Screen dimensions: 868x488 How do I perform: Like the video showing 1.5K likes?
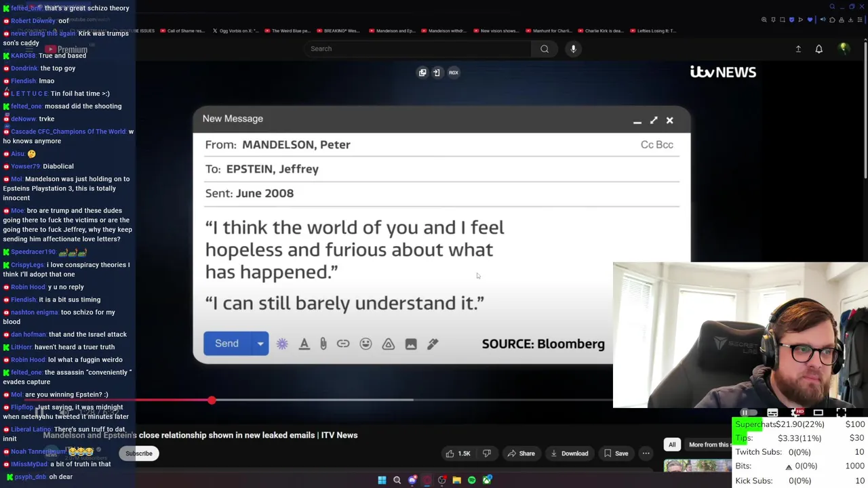tap(458, 453)
